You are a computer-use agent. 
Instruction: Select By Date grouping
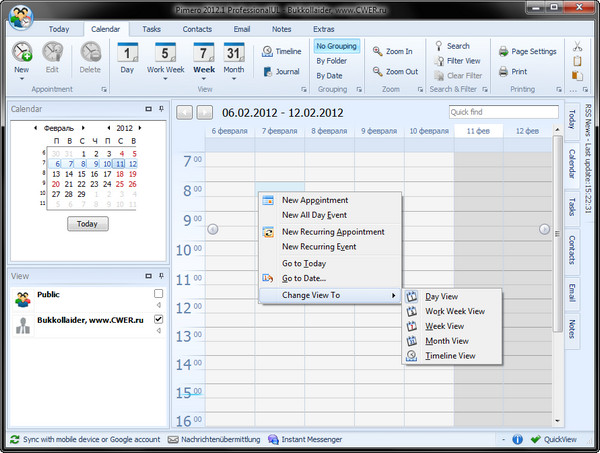(x=329, y=76)
